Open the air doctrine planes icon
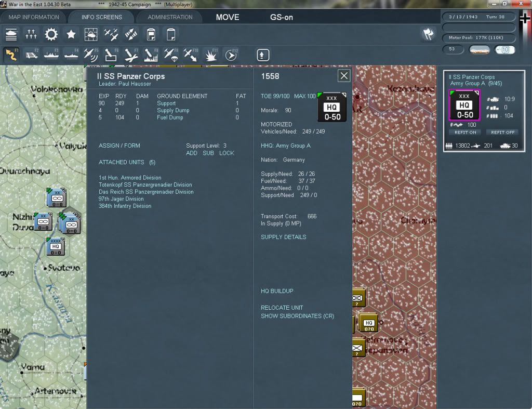532x409 pixels. tap(111, 34)
